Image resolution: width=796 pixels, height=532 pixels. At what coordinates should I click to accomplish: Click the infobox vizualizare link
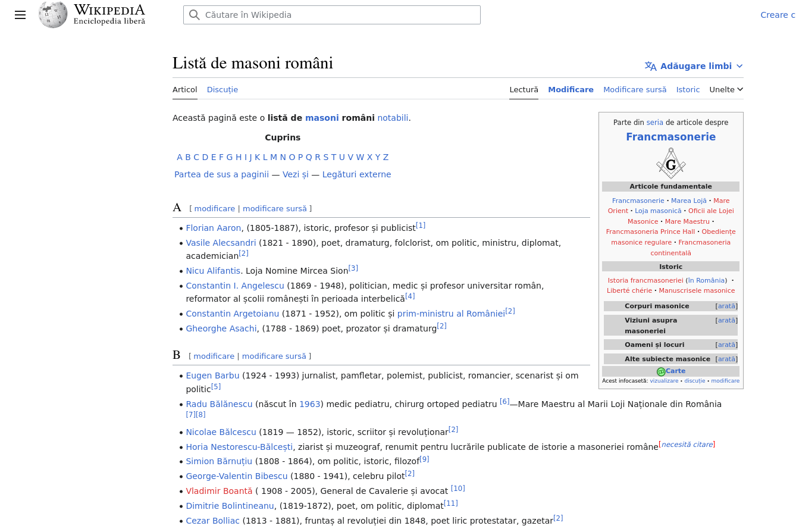coord(664,381)
